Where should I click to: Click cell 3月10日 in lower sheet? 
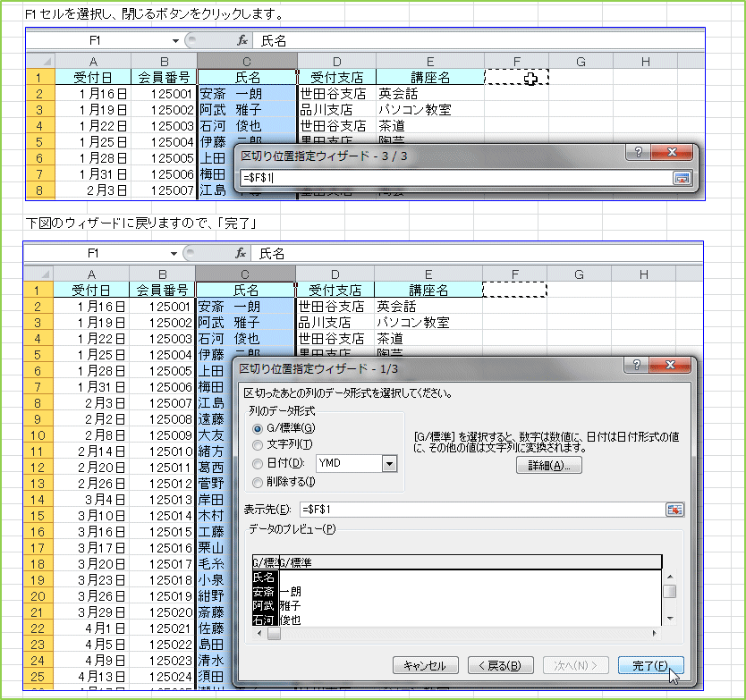click(91, 516)
